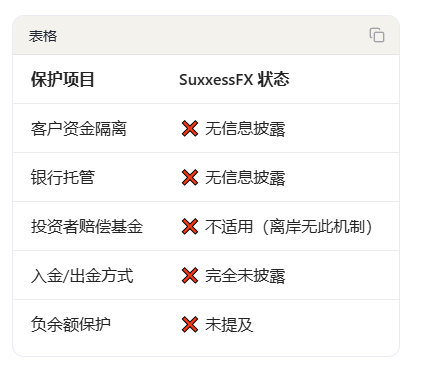Click the 保护项目 column header
The width and height of the screenshot is (443, 368).
point(63,80)
